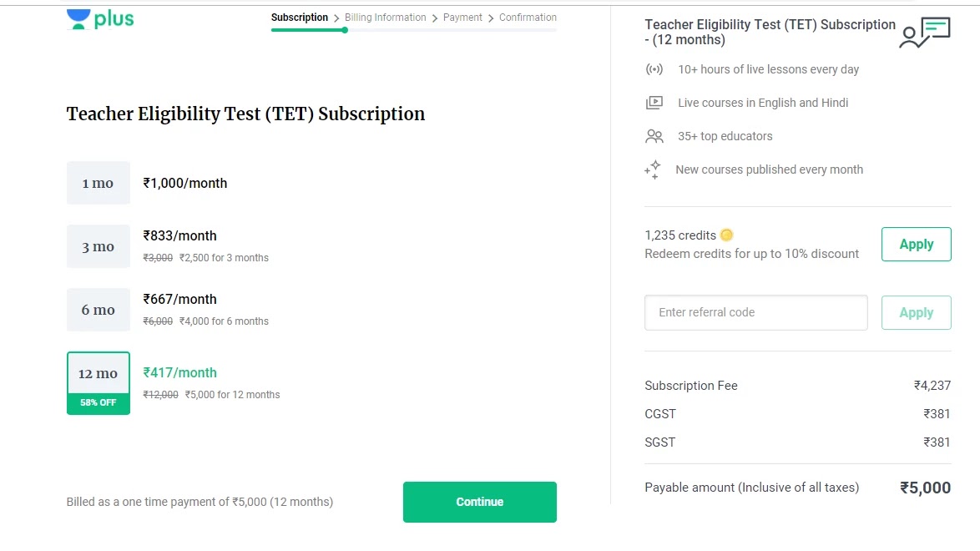The image size is (980, 551).
Task: Click the live courses video icon
Action: 654,103
